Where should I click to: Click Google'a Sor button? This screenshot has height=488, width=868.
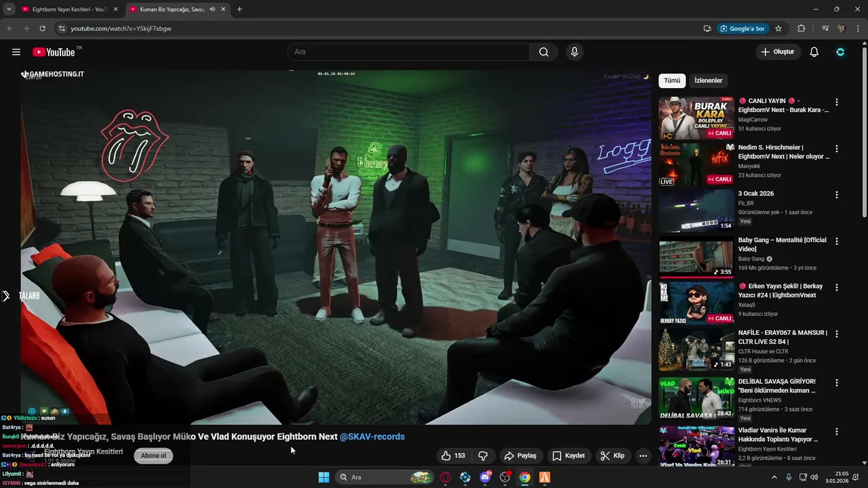pyautogui.click(x=743, y=28)
